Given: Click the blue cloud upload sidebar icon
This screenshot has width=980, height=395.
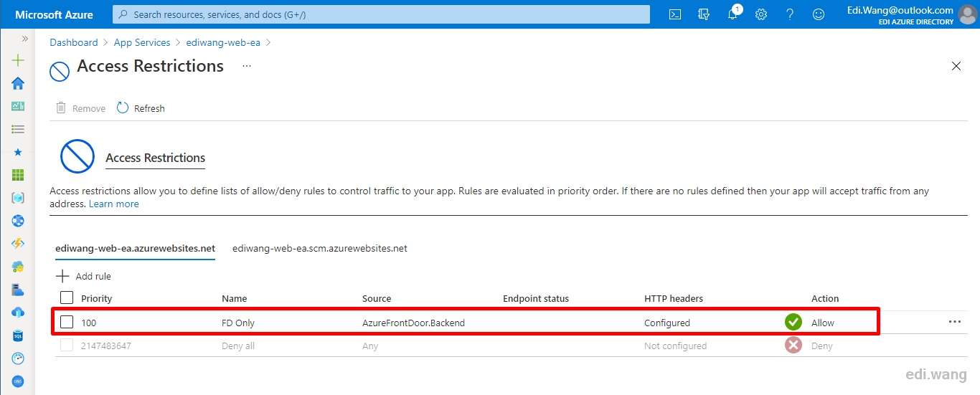Looking at the screenshot, I should click(18, 313).
